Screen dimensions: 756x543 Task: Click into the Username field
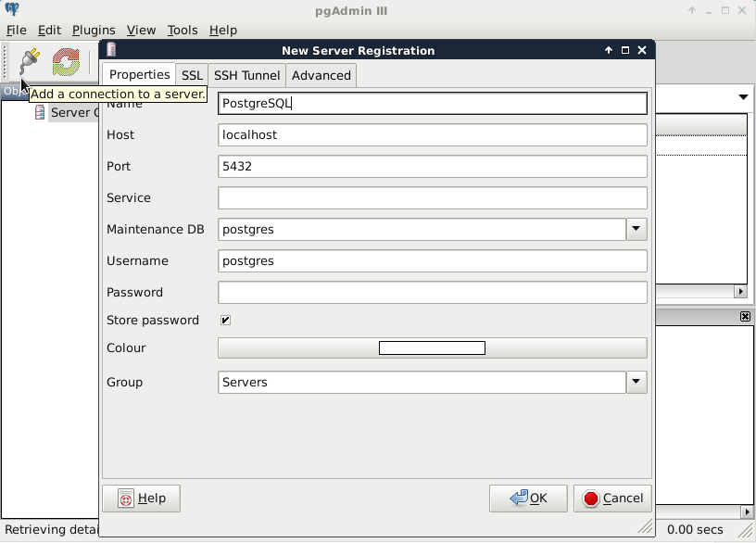pyautogui.click(x=433, y=261)
